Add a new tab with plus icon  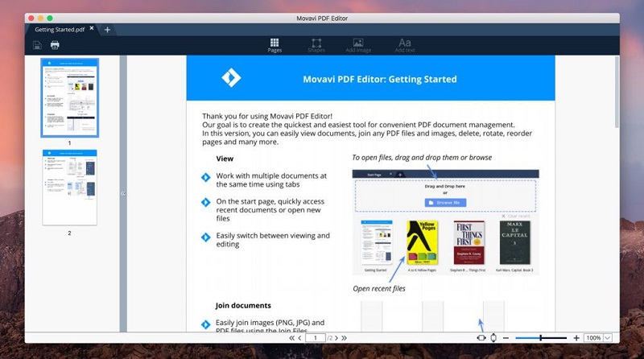click(x=107, y=30)
